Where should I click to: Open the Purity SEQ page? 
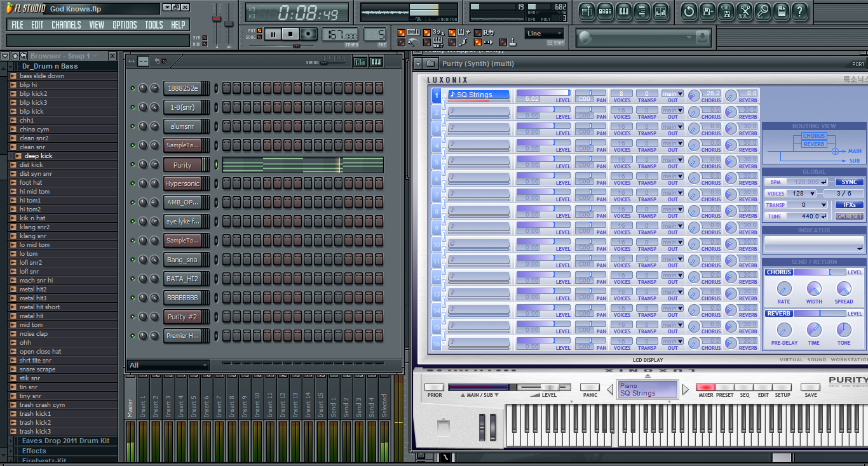click(x=744, y=387)
